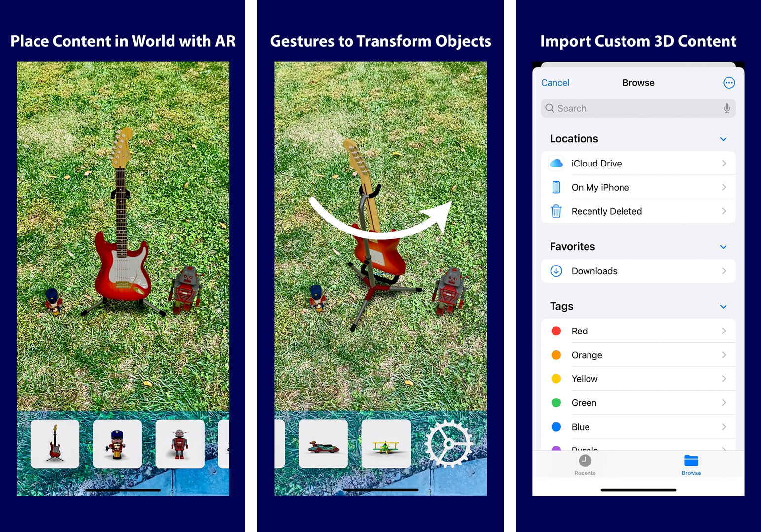Click the Blue tag row chevron

click(x=724, y=427)
